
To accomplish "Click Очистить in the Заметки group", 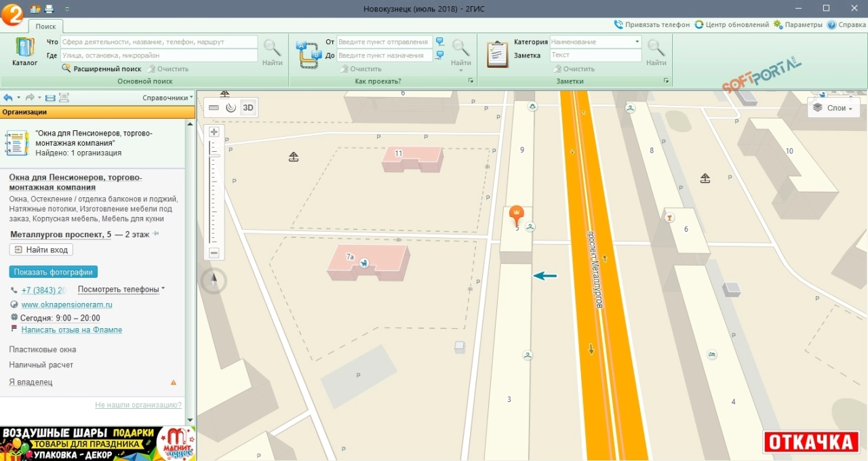I will 574,68.
